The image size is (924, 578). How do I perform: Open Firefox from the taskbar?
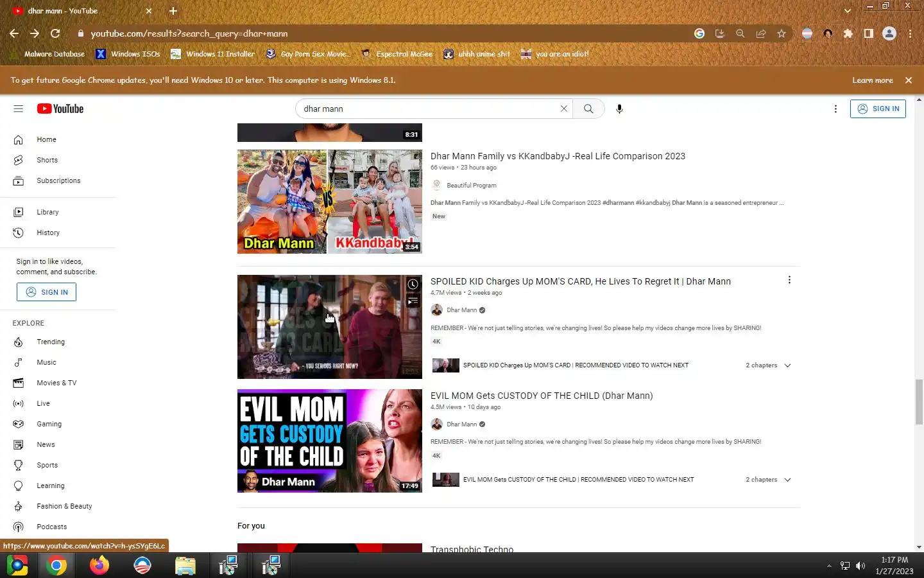99,565
